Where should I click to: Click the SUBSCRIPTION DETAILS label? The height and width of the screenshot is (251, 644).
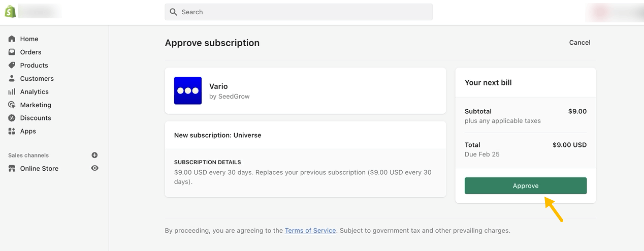[x=207, y=162]
